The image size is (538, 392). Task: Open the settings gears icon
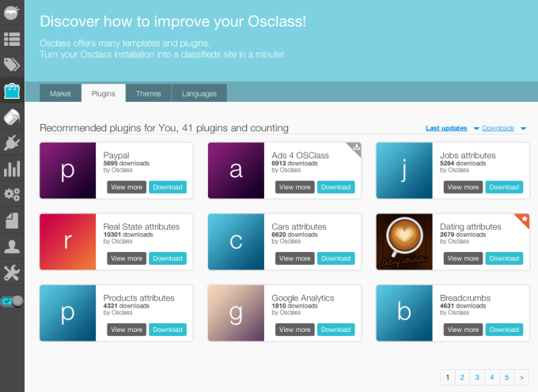12,194
